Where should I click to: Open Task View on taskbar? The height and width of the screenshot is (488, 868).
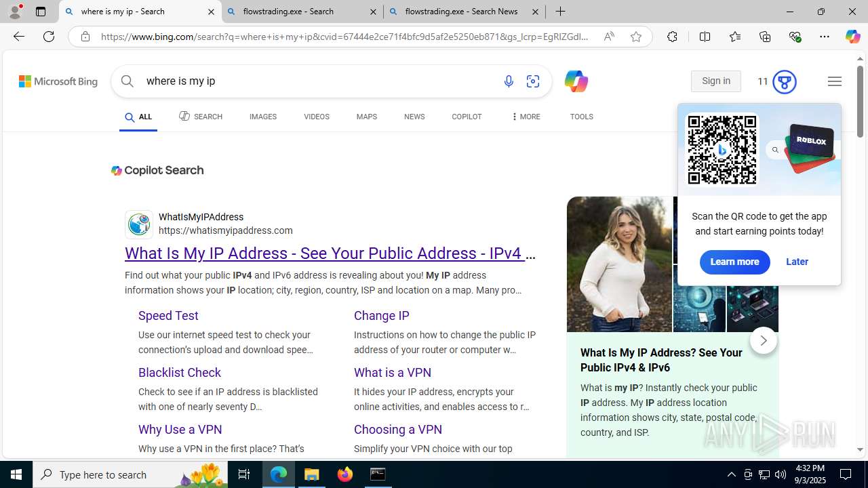coord(244,474)
